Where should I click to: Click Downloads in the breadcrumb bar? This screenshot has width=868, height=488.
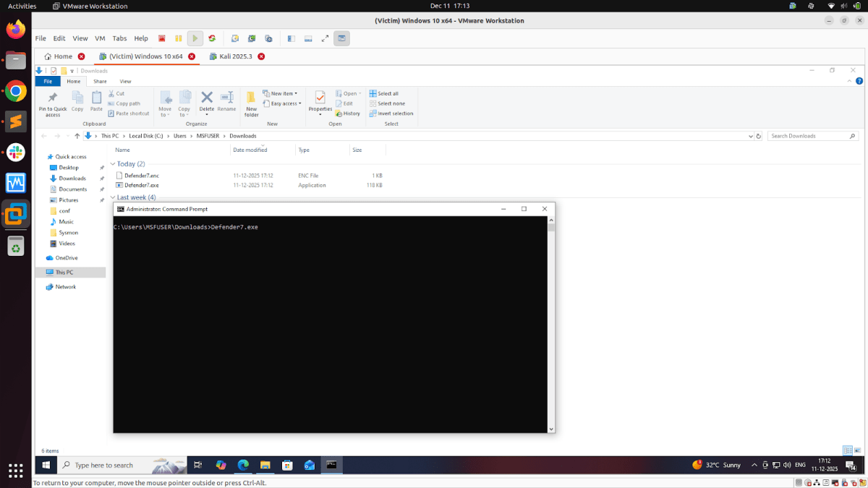pos(242,135)
